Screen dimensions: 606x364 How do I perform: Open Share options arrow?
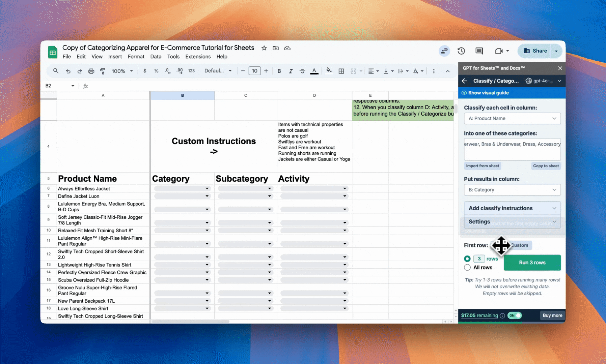[556, 51]
